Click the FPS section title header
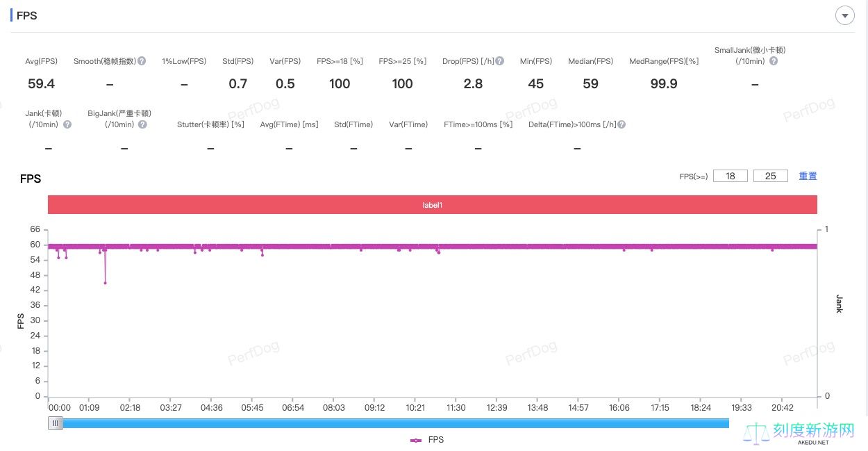This screenshot has width=868, height=451. tap(26, 15)
